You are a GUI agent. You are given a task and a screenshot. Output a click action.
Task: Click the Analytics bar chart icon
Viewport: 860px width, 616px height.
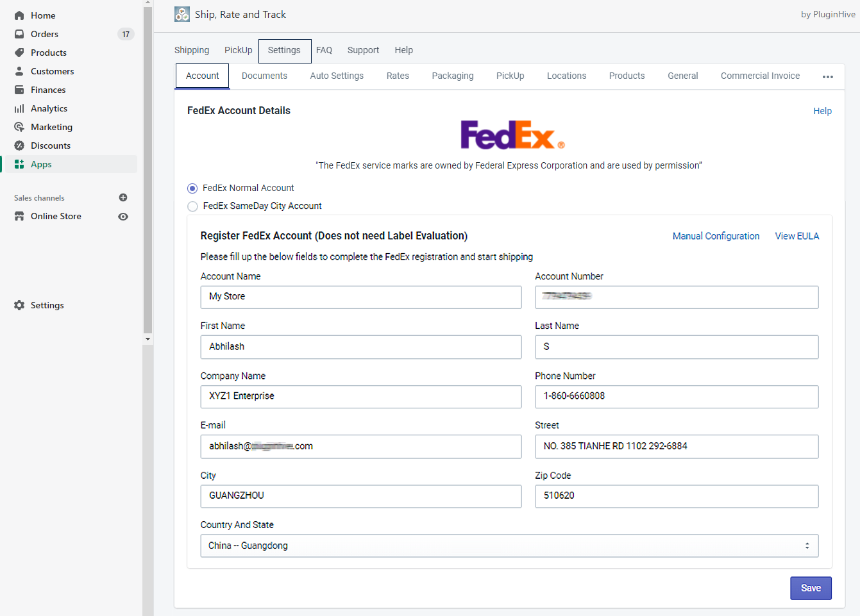coord(19,108)
